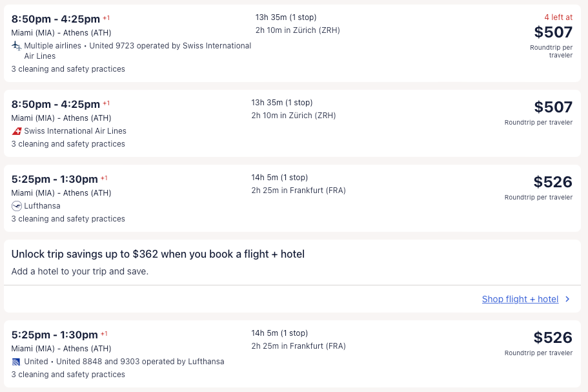Image resolution: width=588 pixels, height=392 pixels.
Task: Select the $507 fare marked 4 left
Action: [x=553, y=32]
